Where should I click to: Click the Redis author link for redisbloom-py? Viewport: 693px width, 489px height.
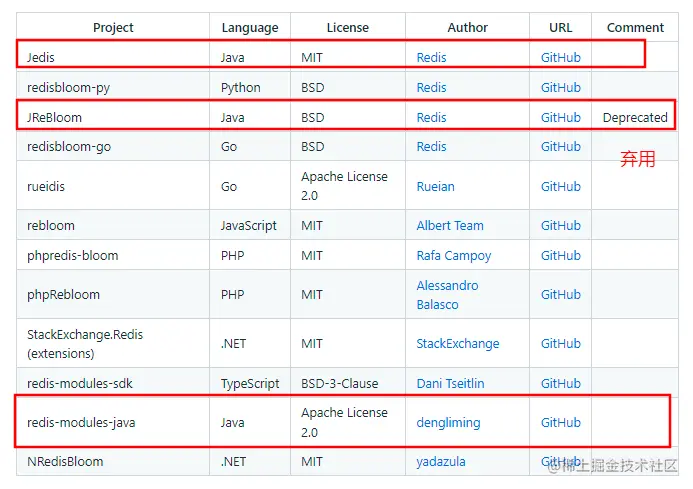click(431, 88)
